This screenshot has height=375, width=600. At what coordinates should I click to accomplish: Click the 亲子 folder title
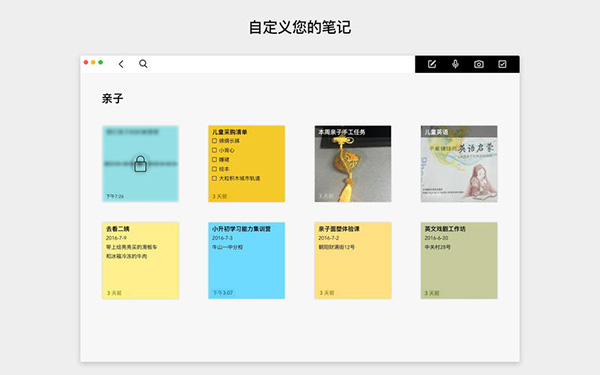click(112, 99)
